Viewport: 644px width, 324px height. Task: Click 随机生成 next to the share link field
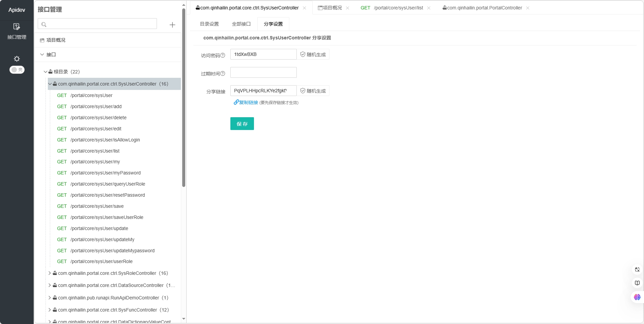pyautogui.click(x=313, y=91)
